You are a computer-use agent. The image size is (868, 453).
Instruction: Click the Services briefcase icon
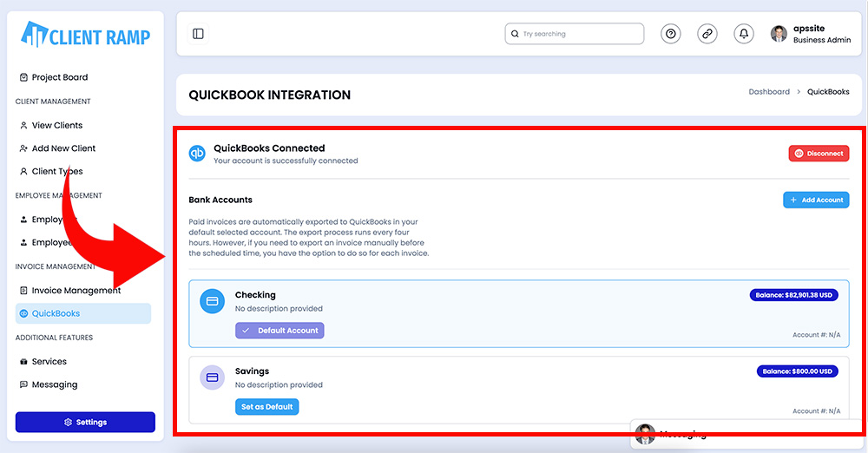(23, 362)
